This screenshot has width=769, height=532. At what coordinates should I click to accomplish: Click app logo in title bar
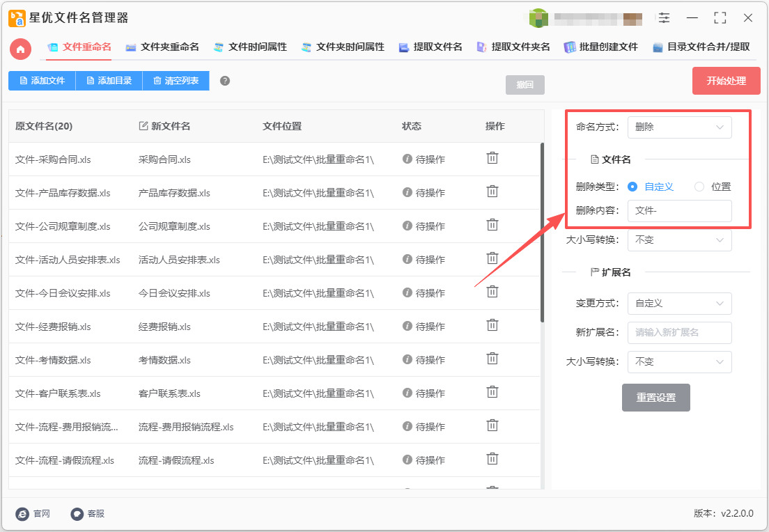click(x=17, y=18)
